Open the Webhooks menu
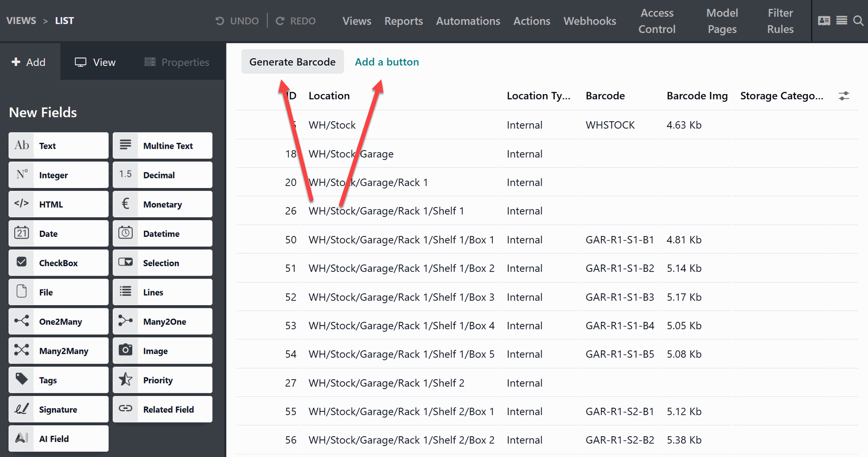 (590, 21)
